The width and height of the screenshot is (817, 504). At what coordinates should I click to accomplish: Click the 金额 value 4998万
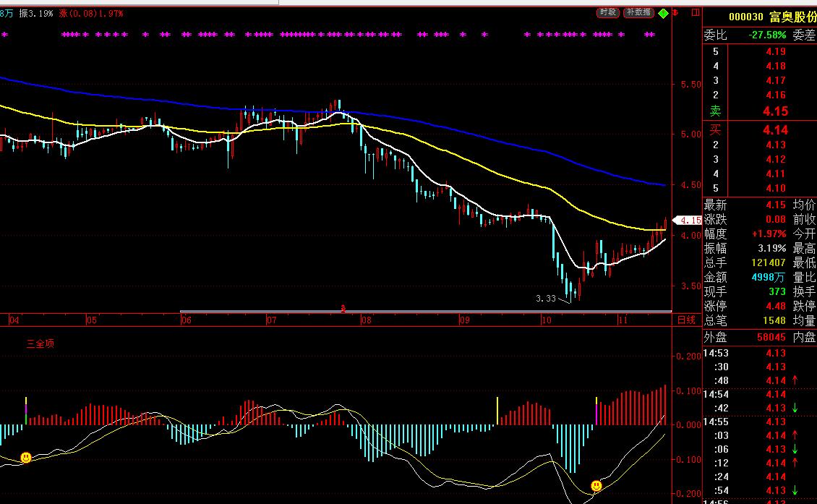[x=768, y=277]
